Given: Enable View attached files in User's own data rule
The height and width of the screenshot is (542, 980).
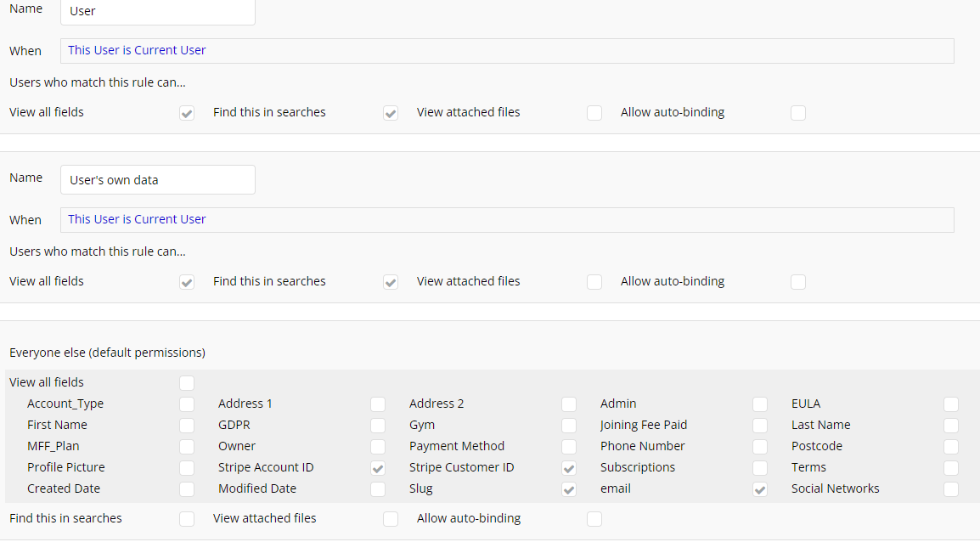Looking at the screenshot, I should pyautogui.click(x=594, y=282).
